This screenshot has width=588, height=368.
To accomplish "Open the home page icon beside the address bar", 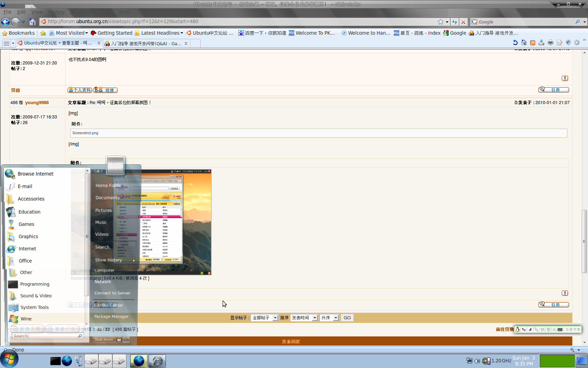I will coord(33,22).
